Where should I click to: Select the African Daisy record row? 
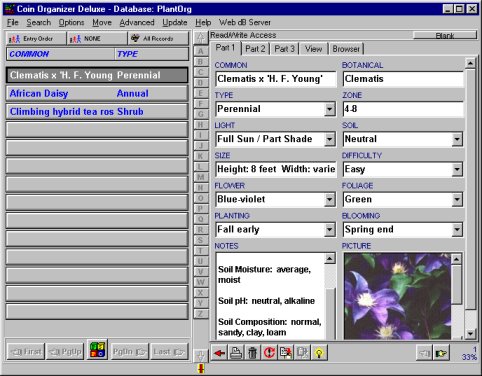tap(97, 94)
